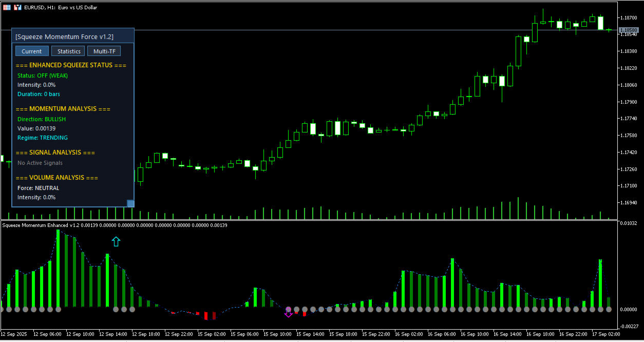Click the 'Force: NEUTRAL' line
Screen dimensions: 644x342
[x=39, y=188]
